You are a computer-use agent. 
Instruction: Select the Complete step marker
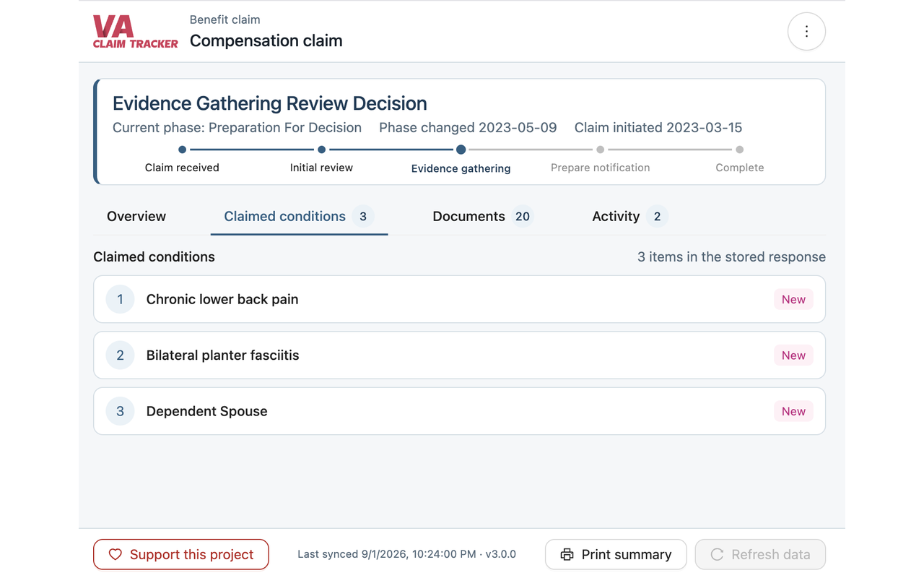tap(739, 150)
